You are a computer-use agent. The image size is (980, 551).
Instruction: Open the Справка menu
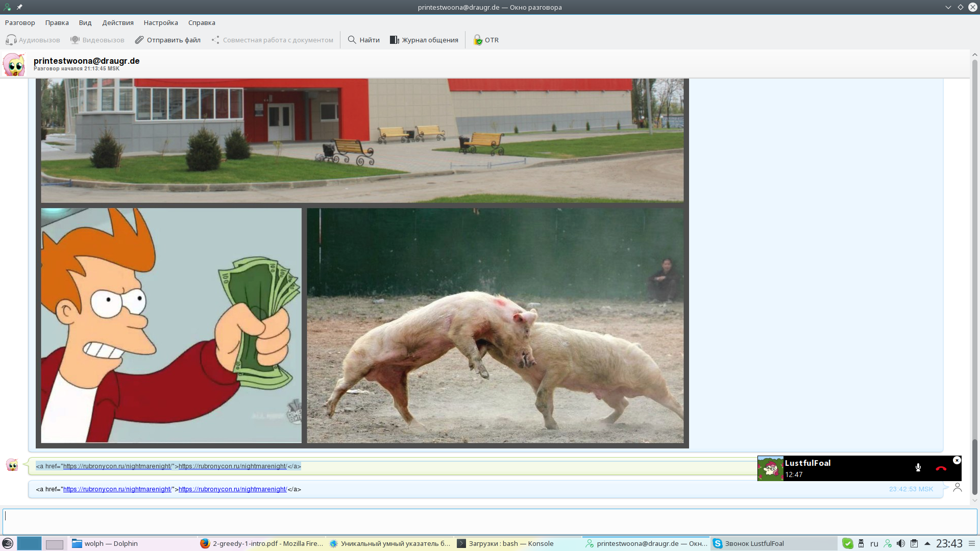coord(202,22)
